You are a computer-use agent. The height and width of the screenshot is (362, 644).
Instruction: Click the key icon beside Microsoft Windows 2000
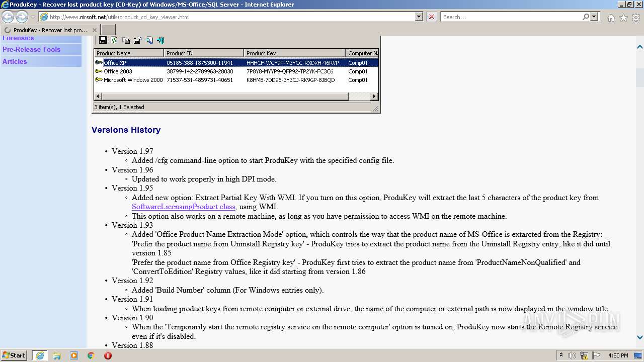(99, 80)
